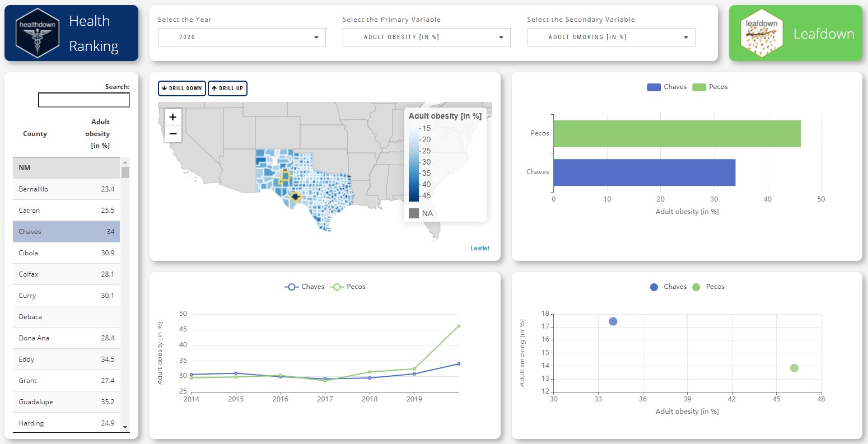Click the County column header
The width and height of the screenshot is (868, 444).
pos(35,134)
